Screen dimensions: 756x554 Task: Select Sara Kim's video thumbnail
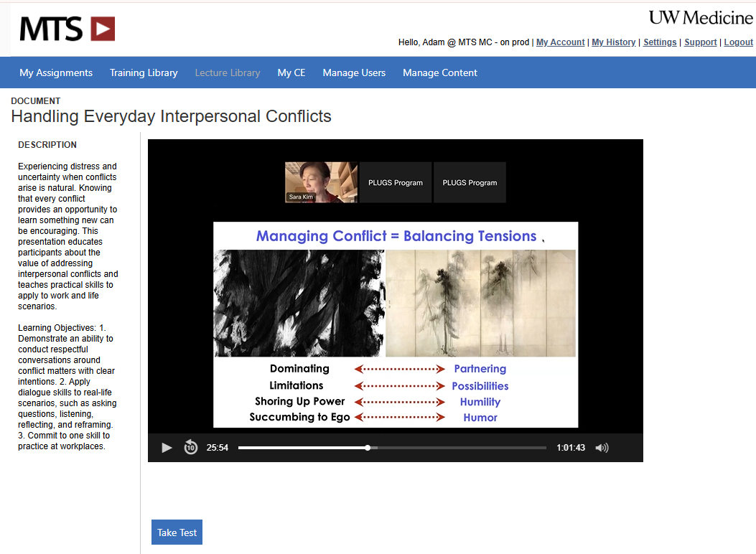pos(321,182)
